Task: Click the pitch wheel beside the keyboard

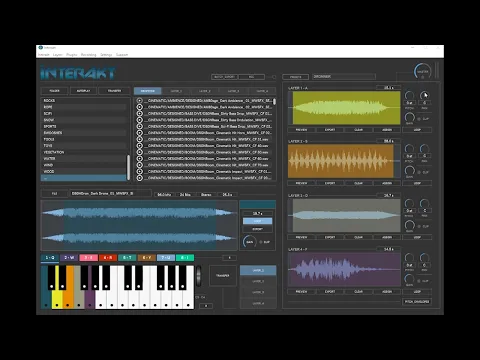Action: pos(199,276)
